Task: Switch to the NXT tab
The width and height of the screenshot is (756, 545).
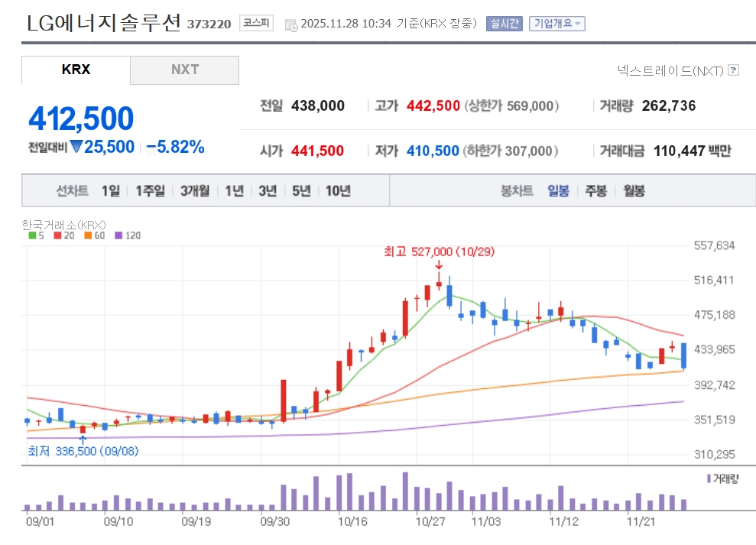Action: 185,70
